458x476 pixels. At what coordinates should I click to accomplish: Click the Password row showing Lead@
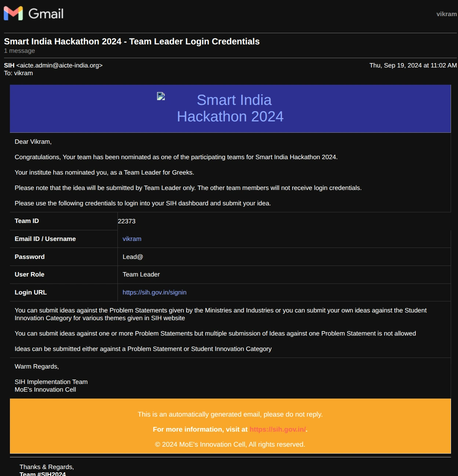(x=133, y=257)
